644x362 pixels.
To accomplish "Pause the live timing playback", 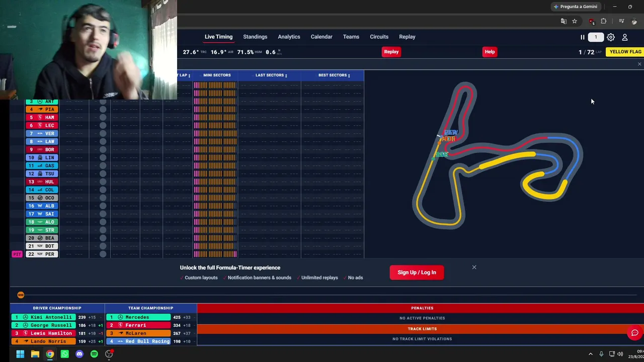I will point(582,37).
